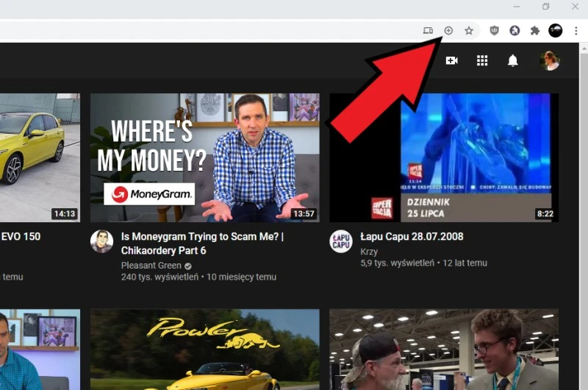Open the Chrome profile avatar

(556, 30)
